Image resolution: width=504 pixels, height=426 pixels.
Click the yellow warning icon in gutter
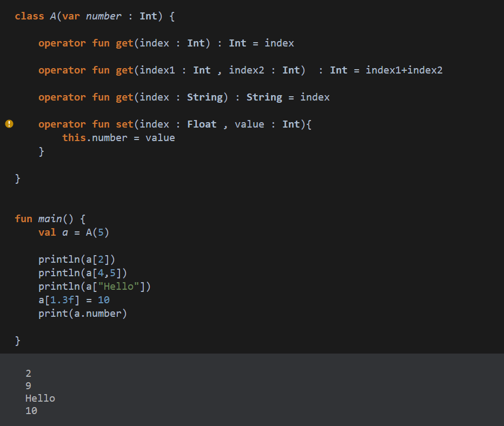pyautogui.click(x=9, y=124)
